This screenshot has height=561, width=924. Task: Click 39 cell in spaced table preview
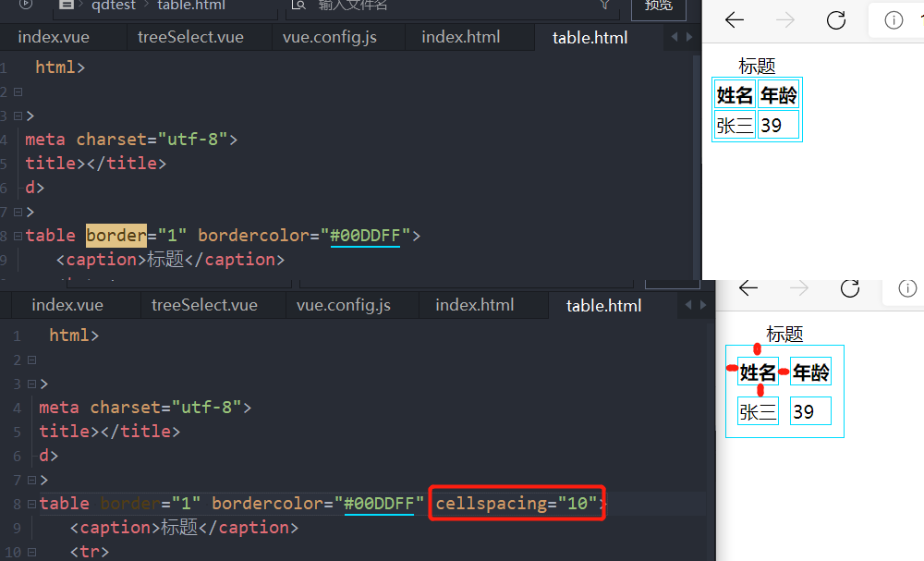click(x=811, y=411)
